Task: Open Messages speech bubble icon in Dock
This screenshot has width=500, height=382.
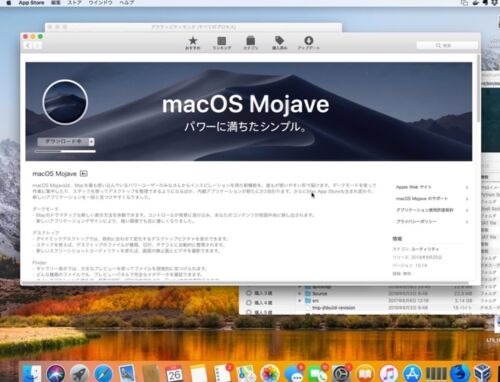Action: [x=294, y=373]
